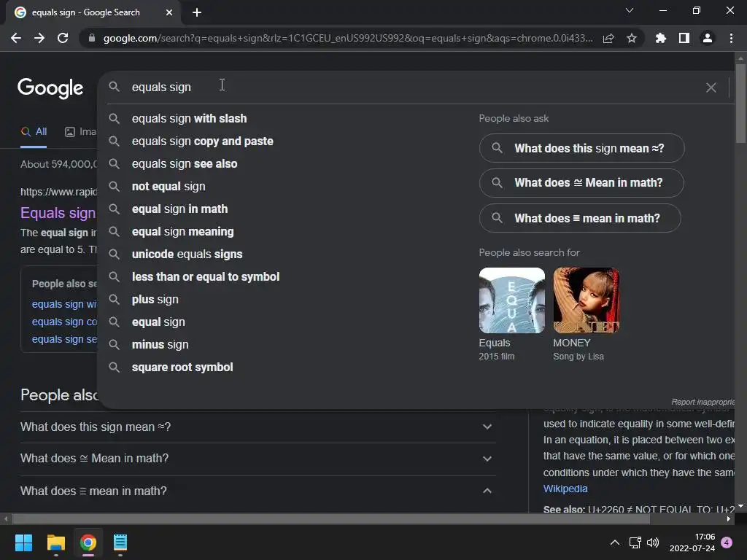
Task: Open the 'MONEY' song by Lisa thumbnail
Action: [586, 300]
